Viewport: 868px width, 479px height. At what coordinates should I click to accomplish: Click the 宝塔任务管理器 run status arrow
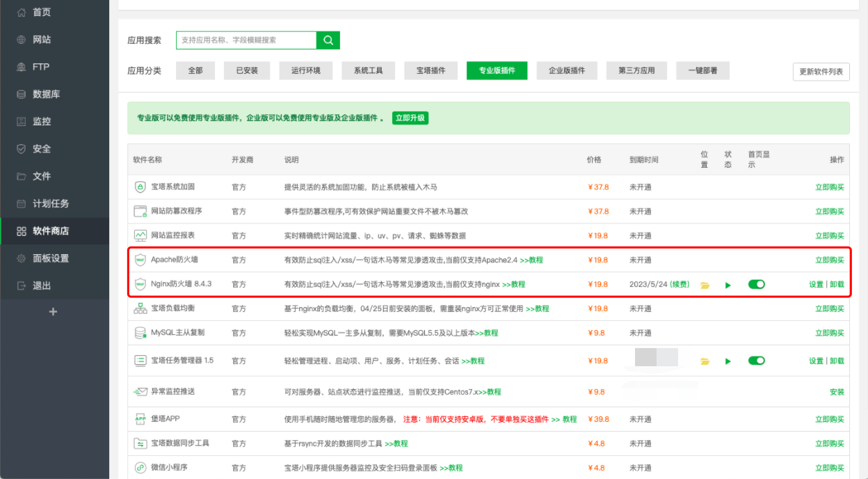pyautogui.click(x=728, y=361)
